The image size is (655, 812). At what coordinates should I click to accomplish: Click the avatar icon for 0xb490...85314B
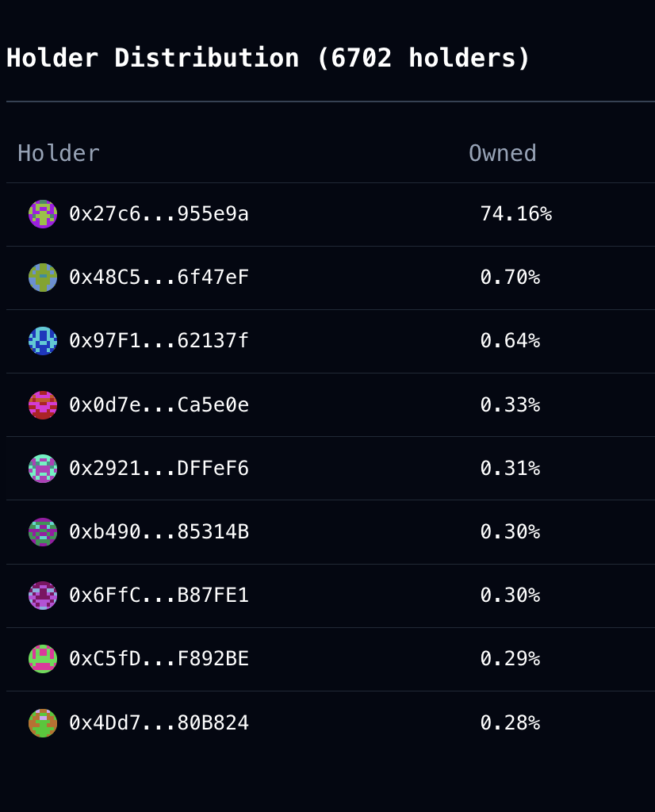[43, 532]
